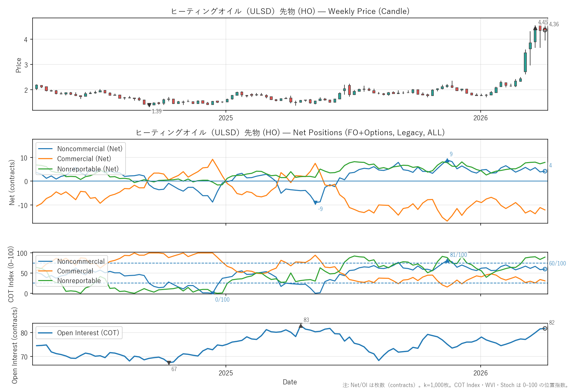
Task: Click the latest COT Index circle at 60/100
Action: [545, 269]
